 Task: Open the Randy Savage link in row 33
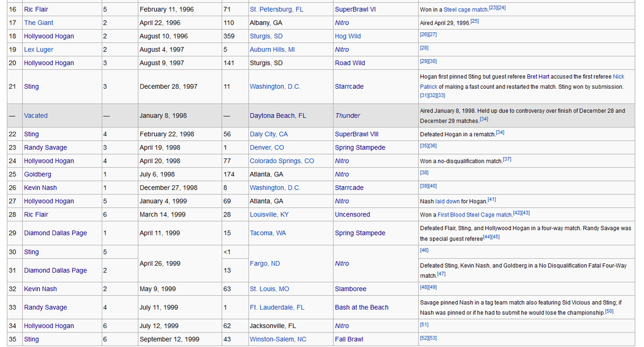[46, 307]
